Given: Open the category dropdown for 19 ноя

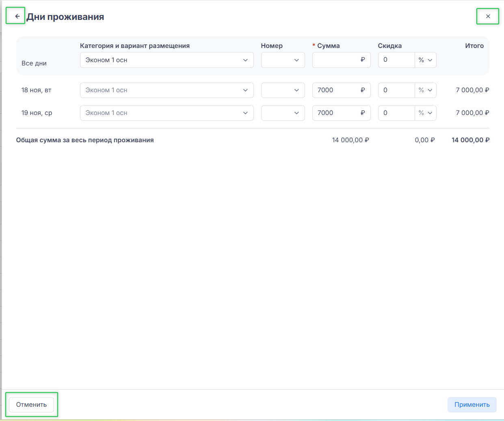Looking at the screenshot, I should click(x=167, y=113).
